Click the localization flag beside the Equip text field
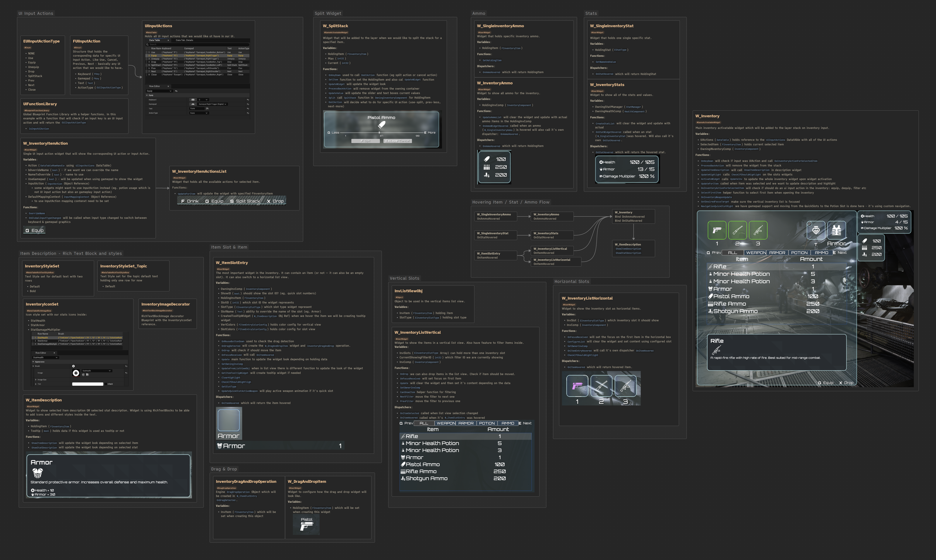Viewport: 936px width, 560px height. tap(207, 109)
